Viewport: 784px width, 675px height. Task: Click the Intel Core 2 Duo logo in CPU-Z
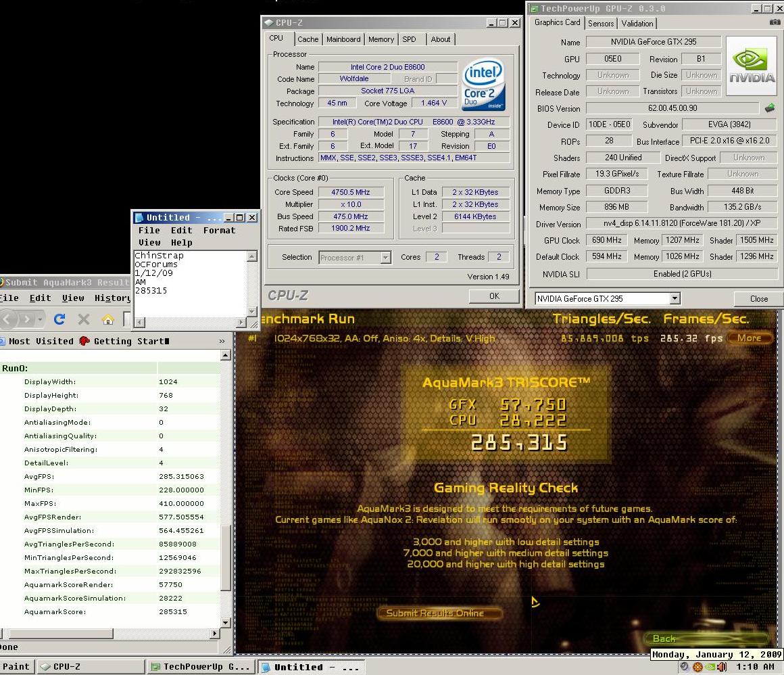pyautogui.click(x=483, y=85)
